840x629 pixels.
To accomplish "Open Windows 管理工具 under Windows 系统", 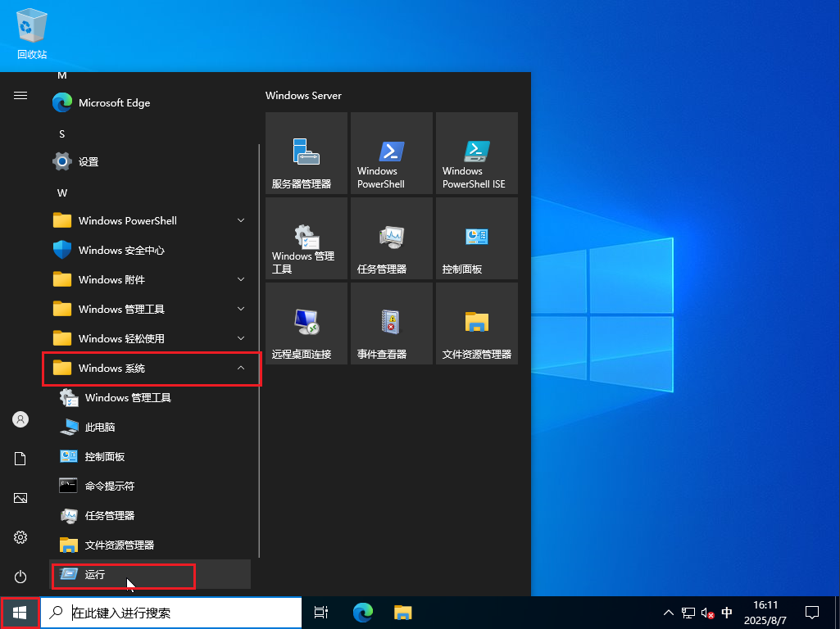I will tap(150, 397).
